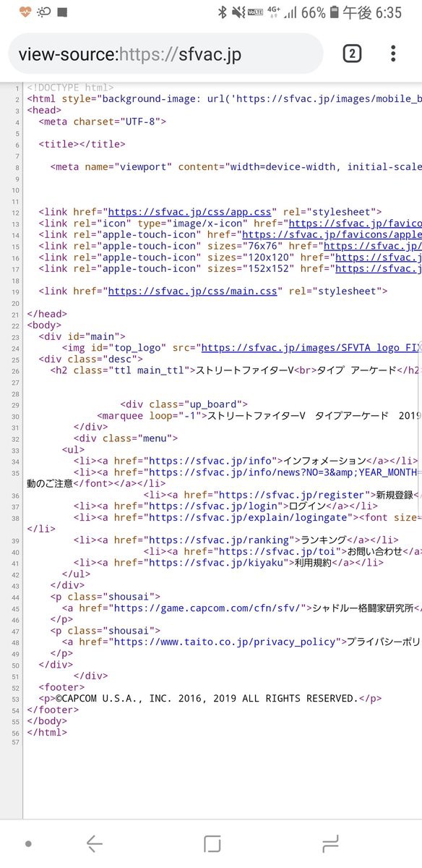The width and height of the screenshot is (422, 868).
Task: Open the tab switcher showing 2 tabs
Action: coord(351,54)
